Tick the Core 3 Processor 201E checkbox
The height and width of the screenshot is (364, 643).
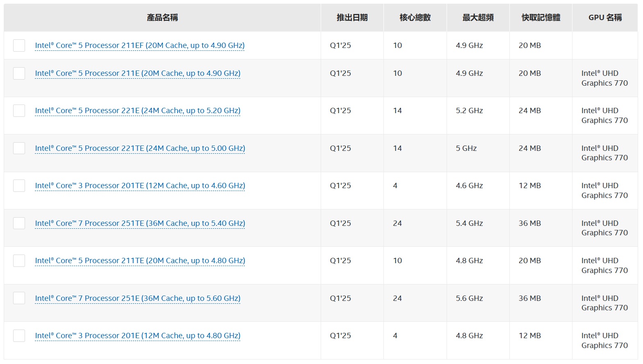pos(19,336)
